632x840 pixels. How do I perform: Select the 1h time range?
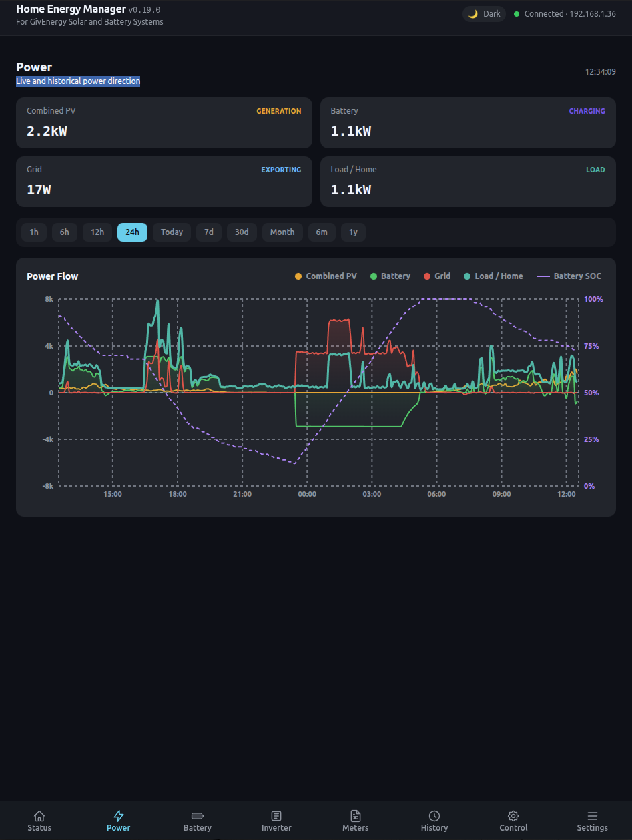pos(34,232)
